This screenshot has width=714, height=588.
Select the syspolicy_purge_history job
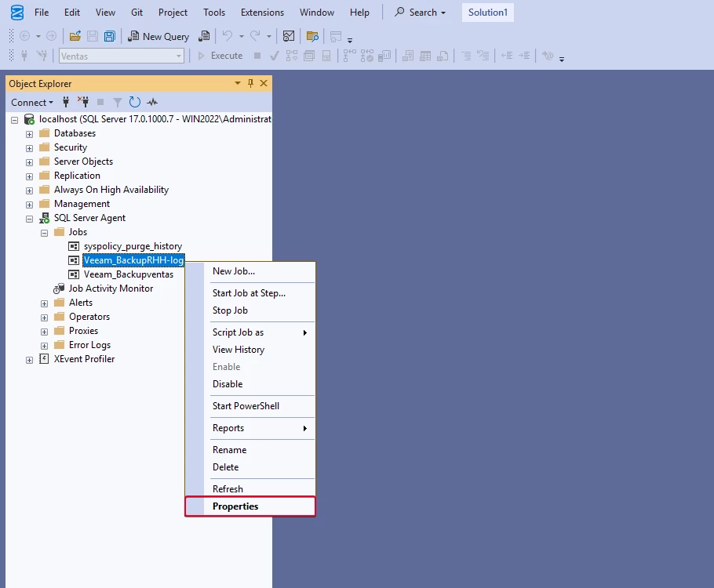tap(133, 246)
